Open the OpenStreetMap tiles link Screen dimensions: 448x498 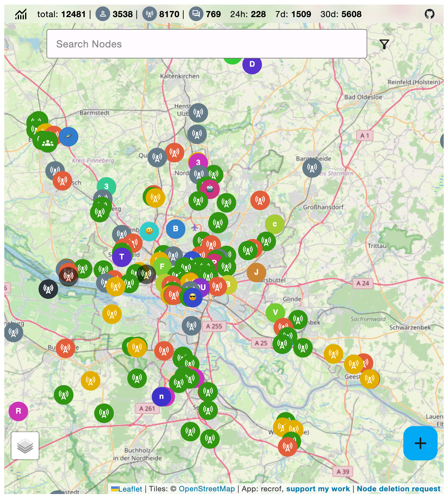(207, 489)
